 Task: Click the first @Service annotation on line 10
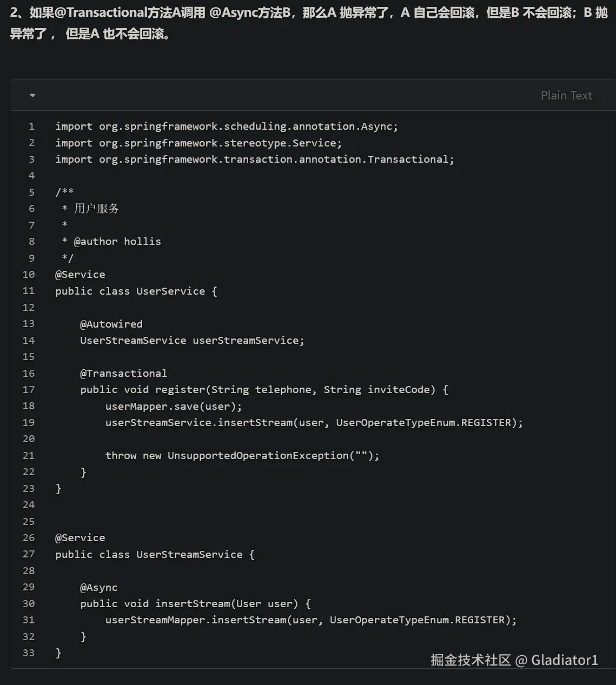coord(80,275)
